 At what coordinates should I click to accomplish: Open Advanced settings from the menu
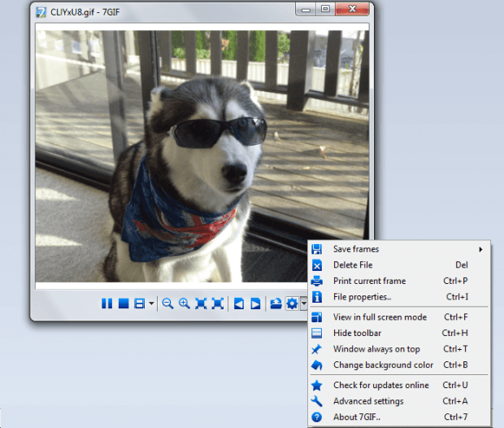tap(399, 401)
